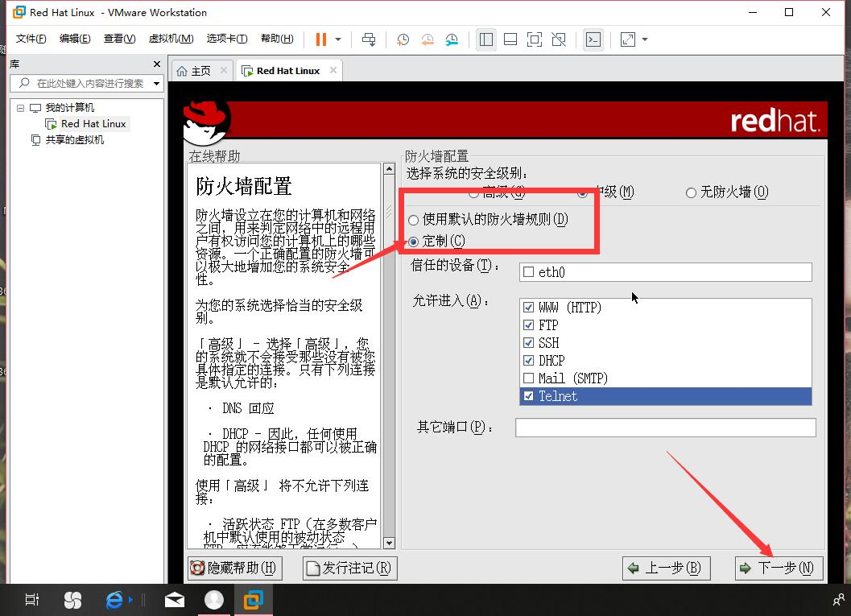Image resolution: width=851 pixels, height=616 pixels.
Task: Click the help panel scroll down arrow
Action: point(389,543)
